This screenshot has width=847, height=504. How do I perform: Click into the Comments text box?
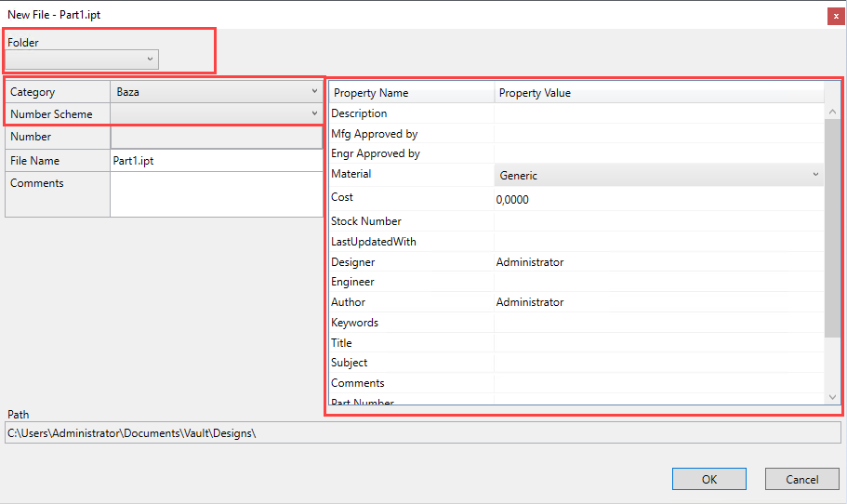[216, 194]
